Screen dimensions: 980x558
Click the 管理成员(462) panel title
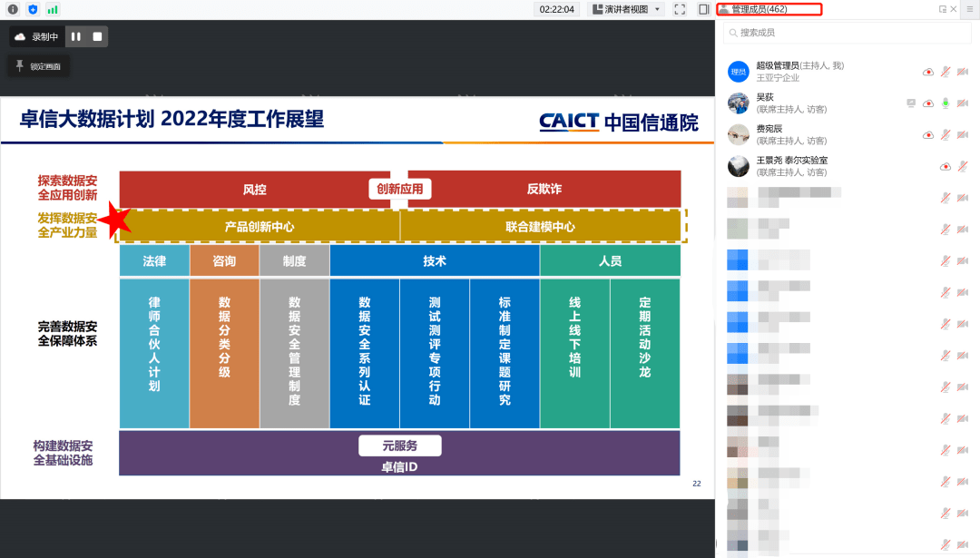759,9
